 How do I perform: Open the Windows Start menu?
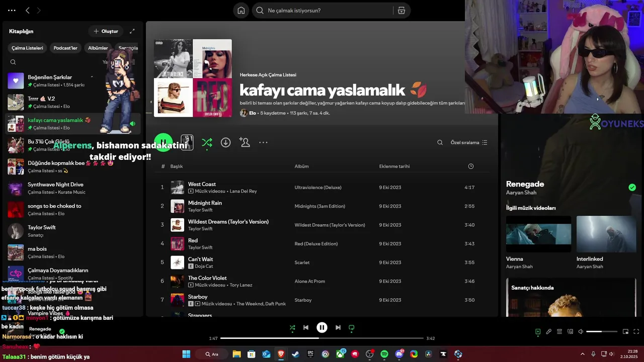pos(186,354)
